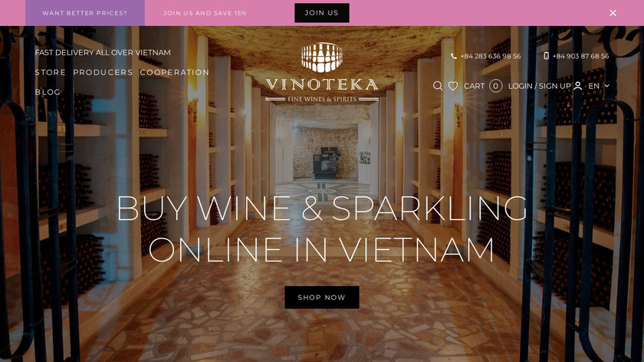Click the mobile phone icon
This screenshot has height=362, width=644.
[x=546, y=56]
